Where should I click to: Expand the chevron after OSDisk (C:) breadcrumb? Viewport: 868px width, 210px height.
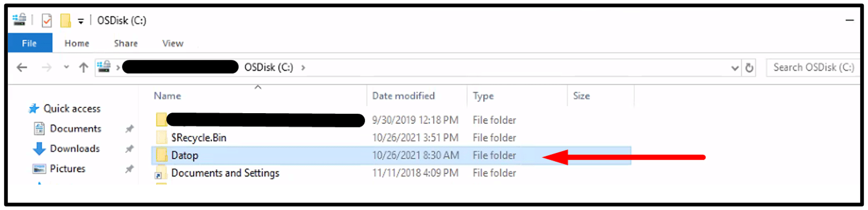[303, 68]
